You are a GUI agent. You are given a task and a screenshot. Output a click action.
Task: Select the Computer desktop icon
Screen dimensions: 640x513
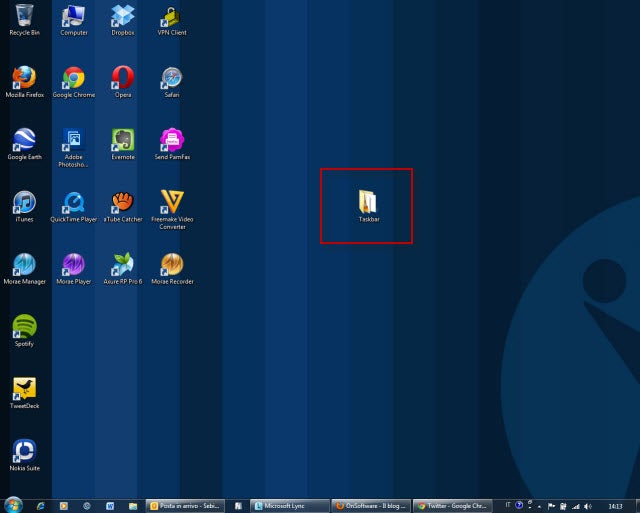pyautogui.click(x=73, y=19)
